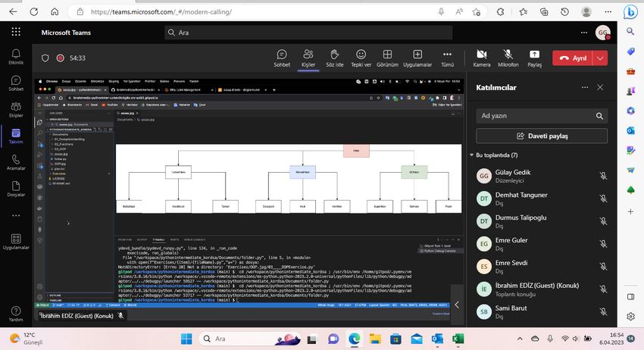Toggle mic for Emre Guler
This screenshot has height=350, width=644.
(x=603, y=244)
